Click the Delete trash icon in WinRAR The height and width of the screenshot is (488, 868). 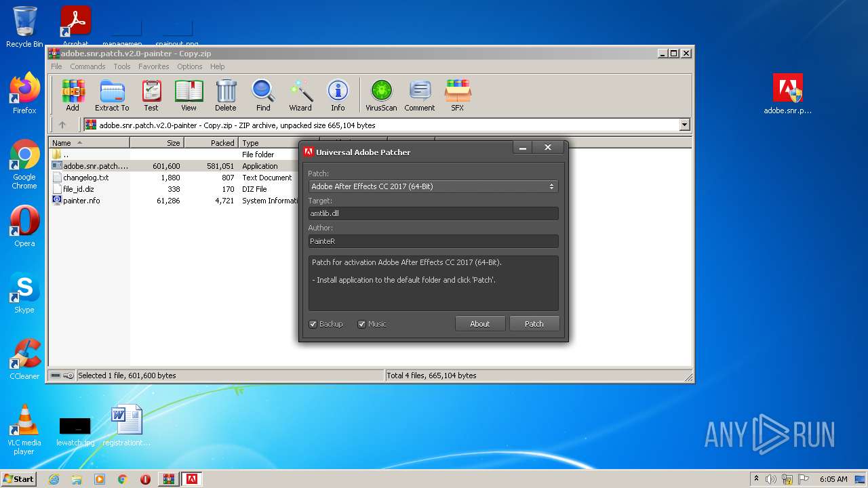226,95
